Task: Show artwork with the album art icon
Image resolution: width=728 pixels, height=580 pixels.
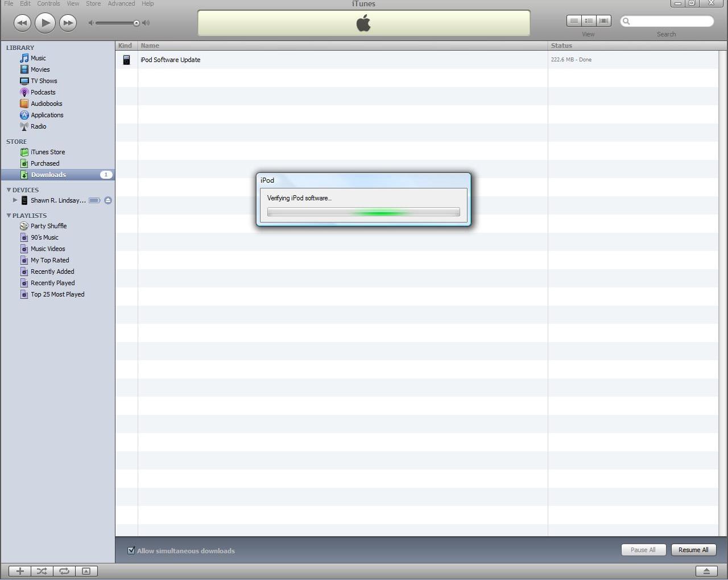Action: [x=86, y=571]
